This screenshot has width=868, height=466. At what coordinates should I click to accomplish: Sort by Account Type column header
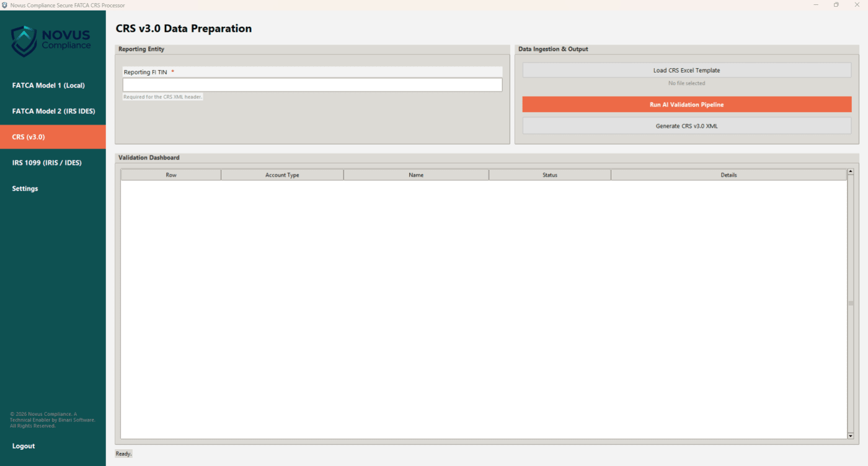click(282, 175)
